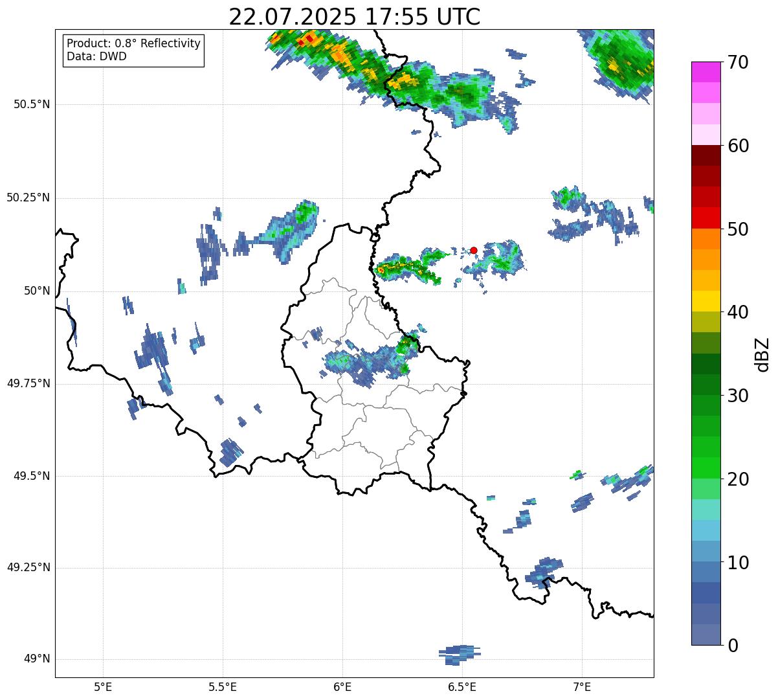This screenshot has height=700, width=778.
Task: Pick the bright red swatch above 50
Action: pyautogui.click(x=706, y=218)
